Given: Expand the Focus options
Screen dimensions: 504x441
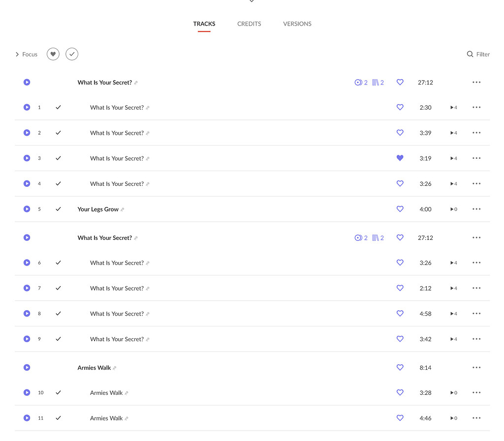Looking at the screenshot, I should click(26, 54).
